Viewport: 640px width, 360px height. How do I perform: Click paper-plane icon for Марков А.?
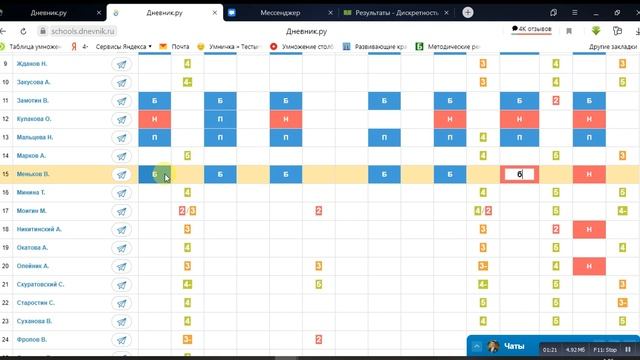[x=122, y=156]
